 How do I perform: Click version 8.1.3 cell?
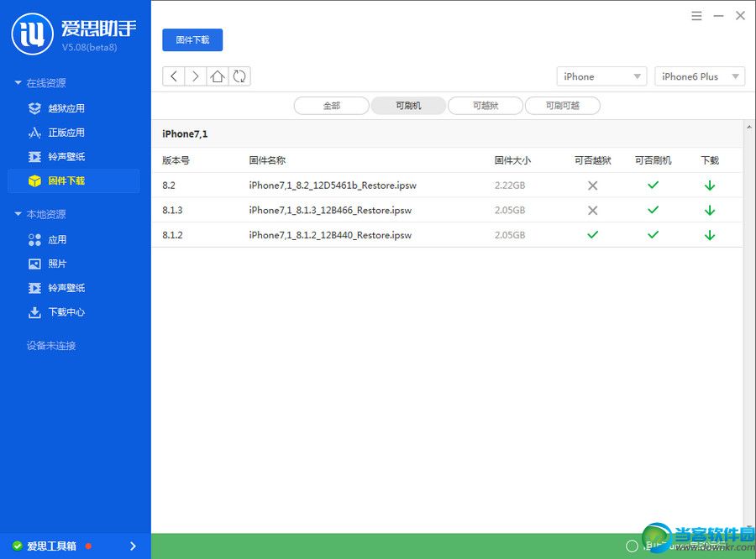[172, 211]
